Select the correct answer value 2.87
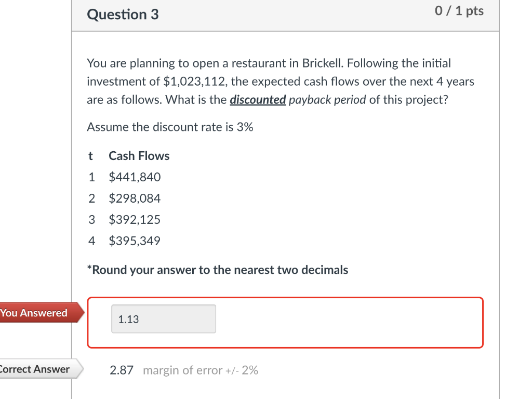 (120, 369)
